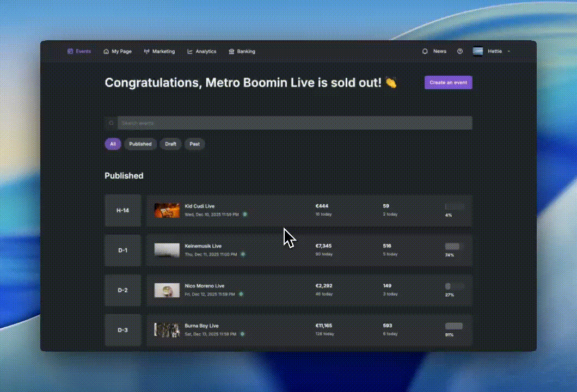577x392 pixels.
Task: Open the Nico Moreno Live event title
Action: (x=204, y=286)
